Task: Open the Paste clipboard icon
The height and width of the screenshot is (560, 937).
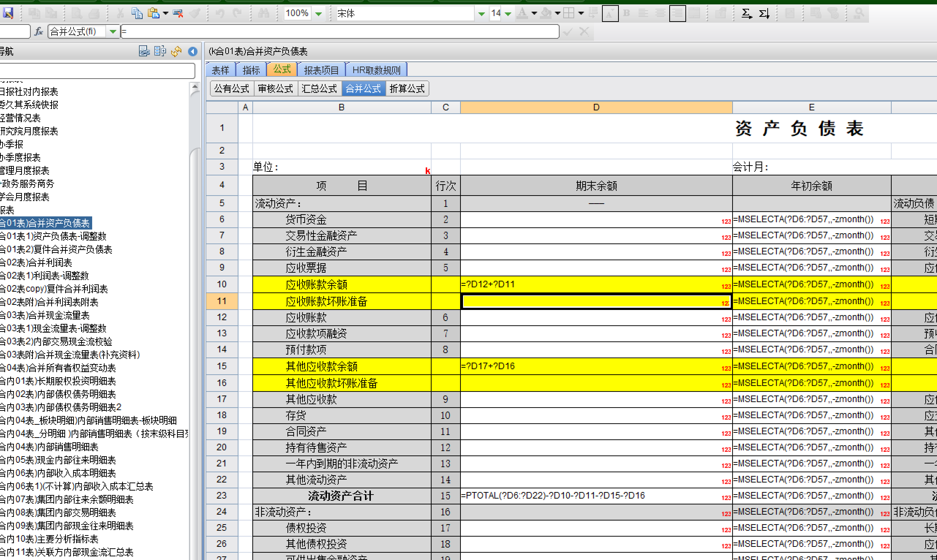Action: click(x=153, y=13)
